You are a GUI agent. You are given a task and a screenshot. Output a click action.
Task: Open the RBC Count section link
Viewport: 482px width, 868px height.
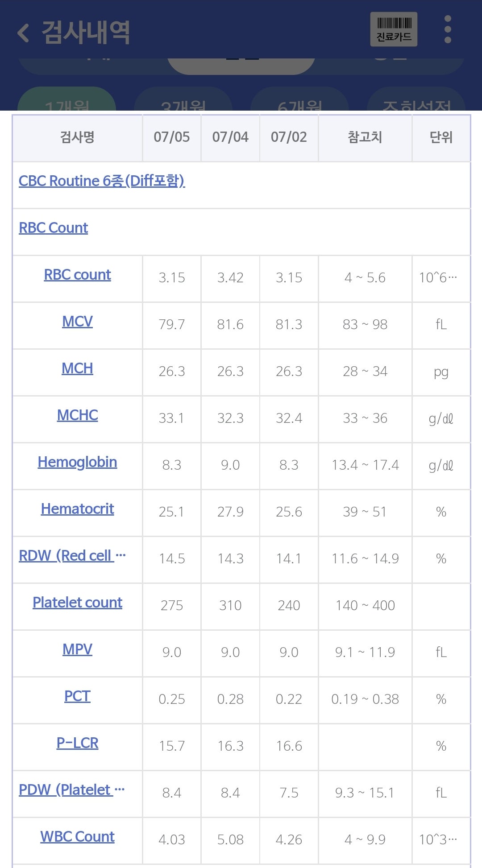click(x=53, y=227)
